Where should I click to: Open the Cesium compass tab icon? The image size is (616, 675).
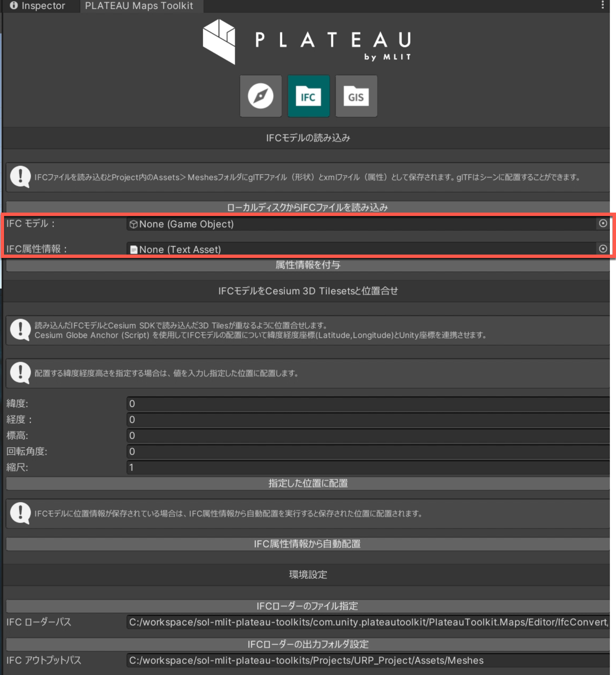click(x=261, y=96)
